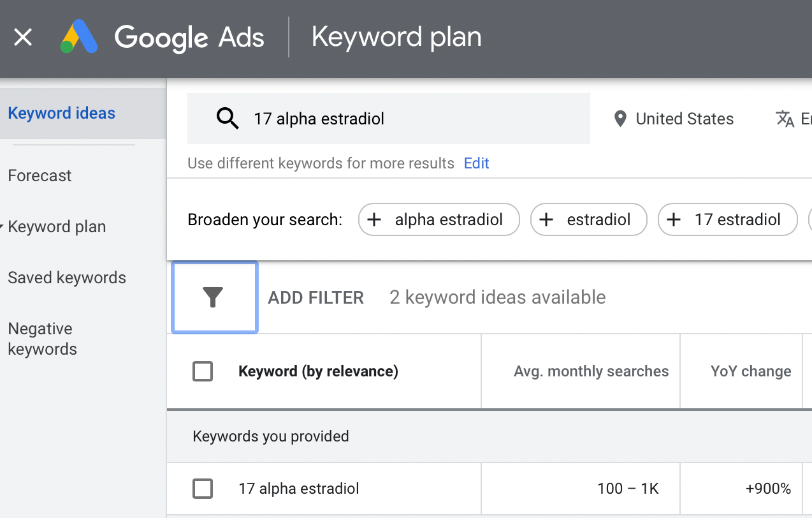Add estradiol to broaden the search
This screenshot has width=812, height=518.
point(589,220)
